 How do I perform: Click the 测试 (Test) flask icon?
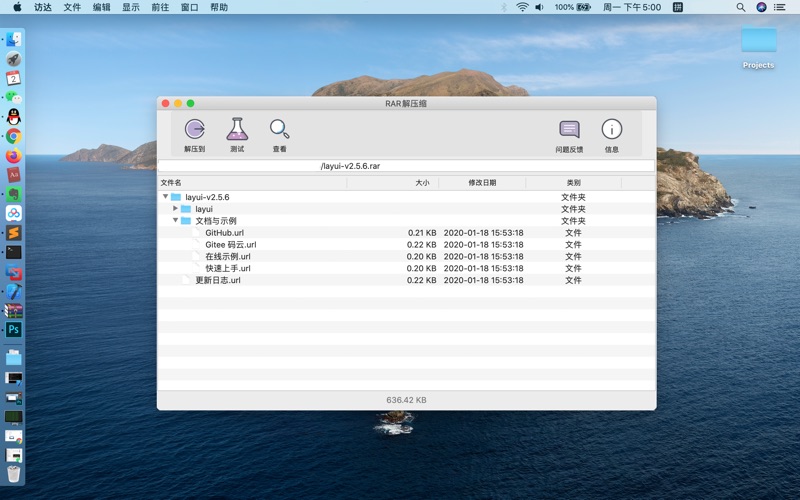click(237, 129)
